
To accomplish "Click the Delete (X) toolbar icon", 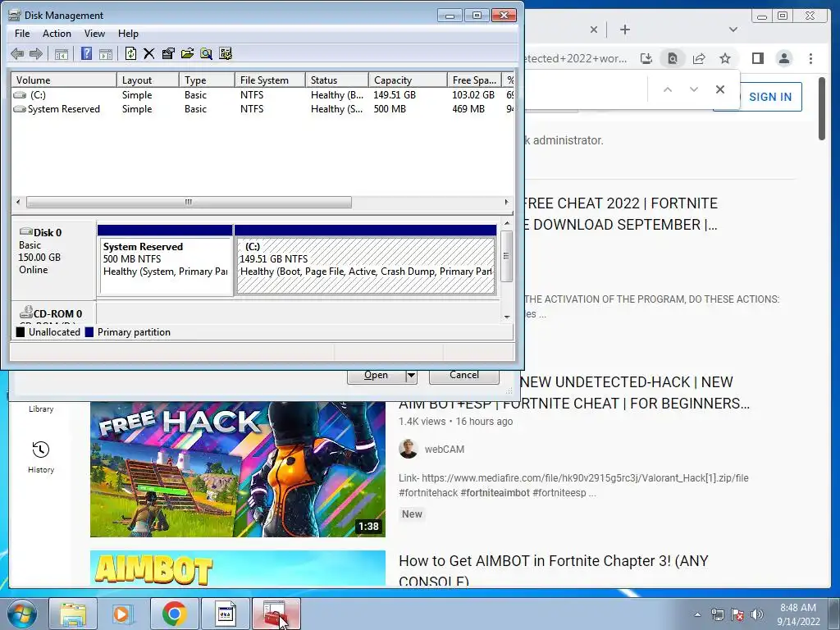I will coord(149,53).
